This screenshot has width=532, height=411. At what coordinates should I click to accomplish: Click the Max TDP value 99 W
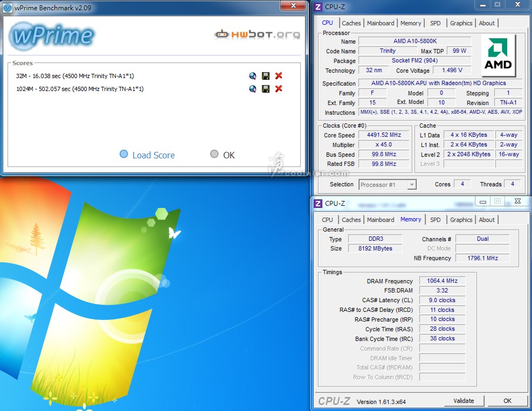coord(459,51)
